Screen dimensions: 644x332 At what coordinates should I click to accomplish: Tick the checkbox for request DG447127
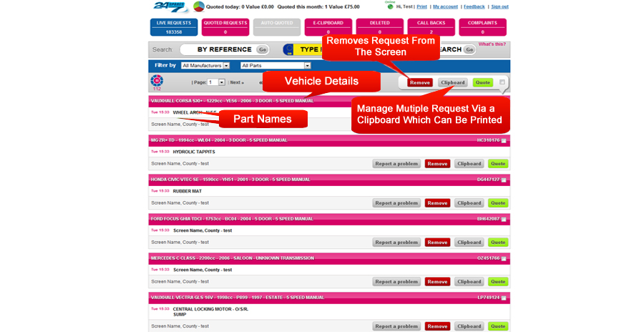[x=504, y=180]
